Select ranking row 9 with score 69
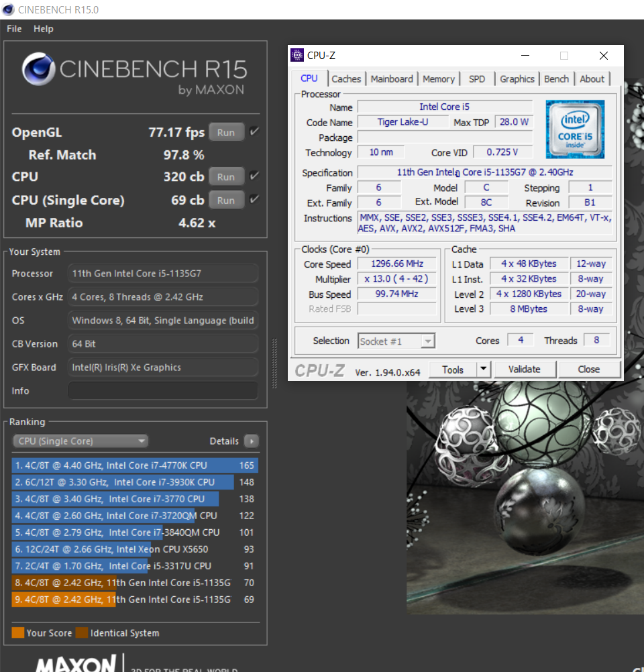This screenshot has height=672, width=644. pyautogui.click(x=135, y=599)
